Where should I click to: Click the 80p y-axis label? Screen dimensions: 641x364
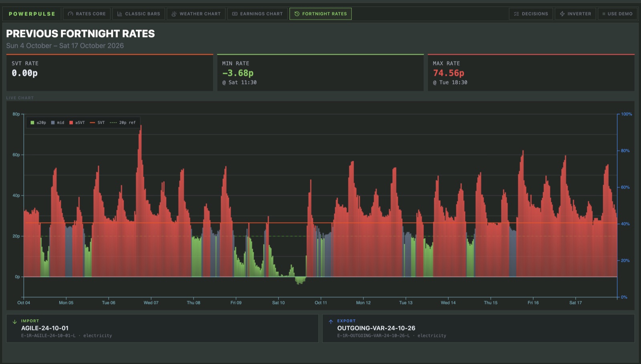click(16, 114)
